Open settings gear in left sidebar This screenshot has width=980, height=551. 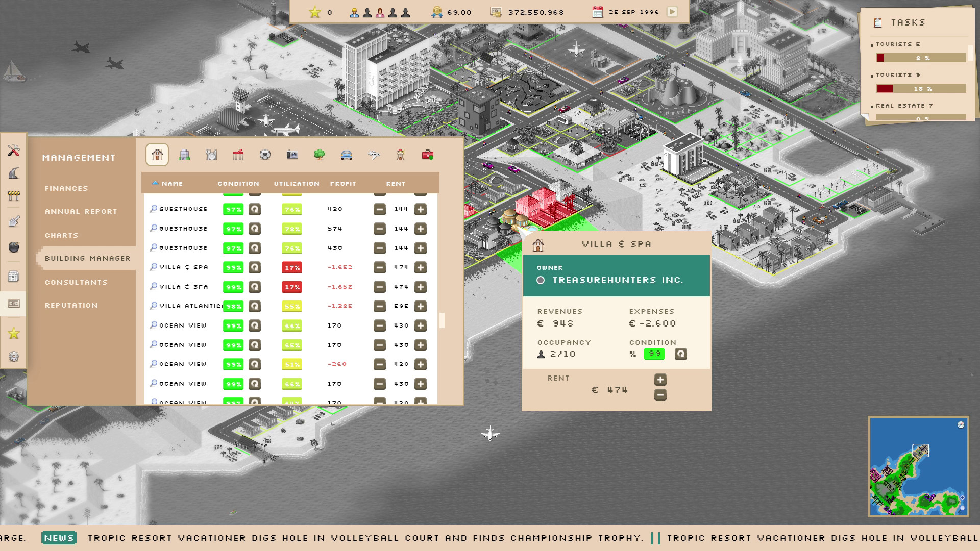[14, 357]
